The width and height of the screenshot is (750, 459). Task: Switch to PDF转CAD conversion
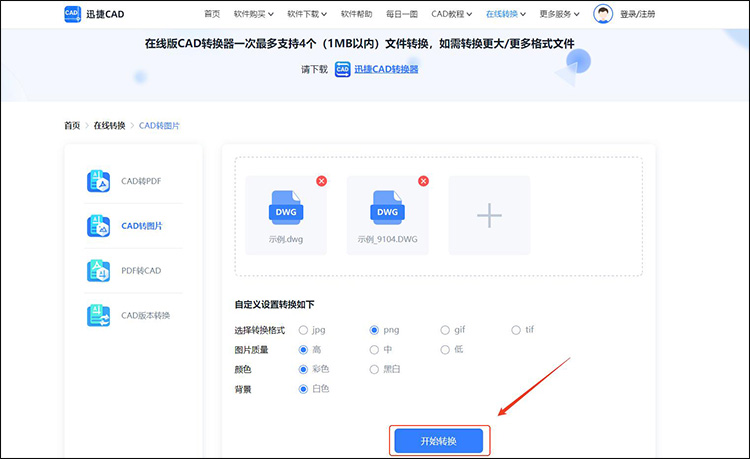[141, 271]
